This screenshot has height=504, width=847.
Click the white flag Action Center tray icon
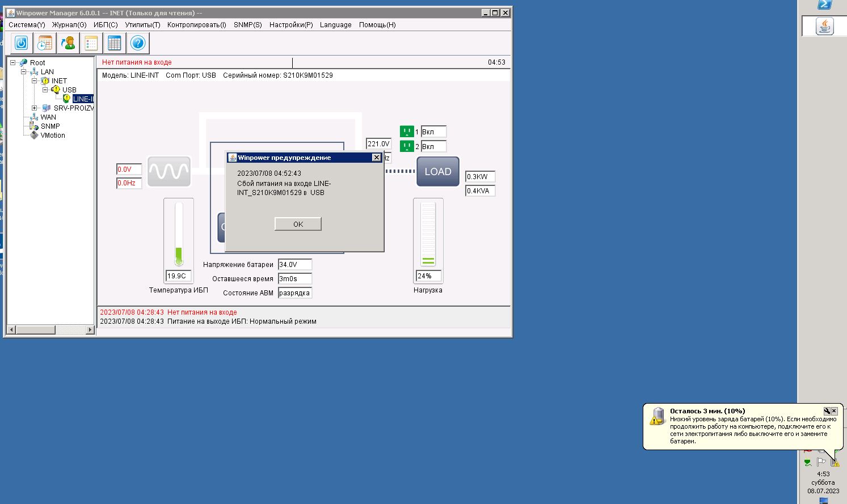pos(821,462)
